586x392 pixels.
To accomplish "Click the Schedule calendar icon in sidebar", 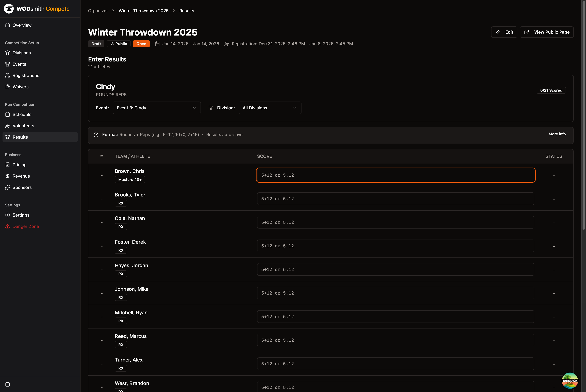I will click(x=8, y=114).
